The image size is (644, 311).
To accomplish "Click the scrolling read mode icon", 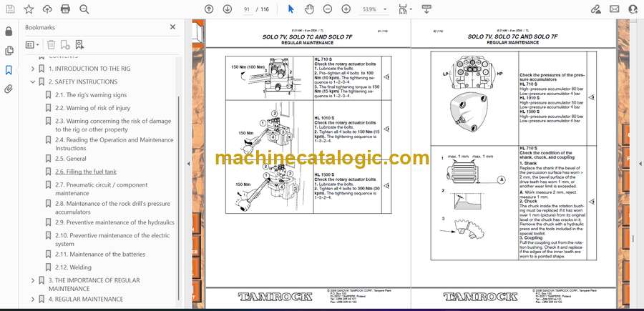I will [426, 9].
